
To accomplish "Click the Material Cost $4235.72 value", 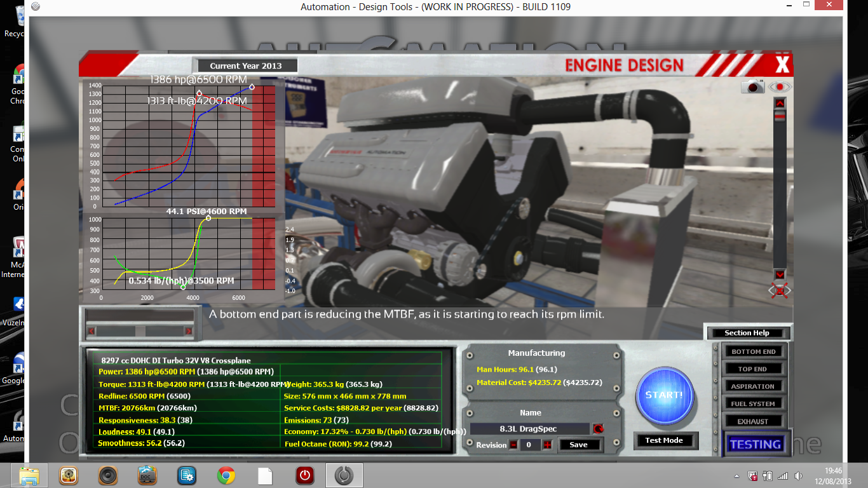I will pos(539,383).
